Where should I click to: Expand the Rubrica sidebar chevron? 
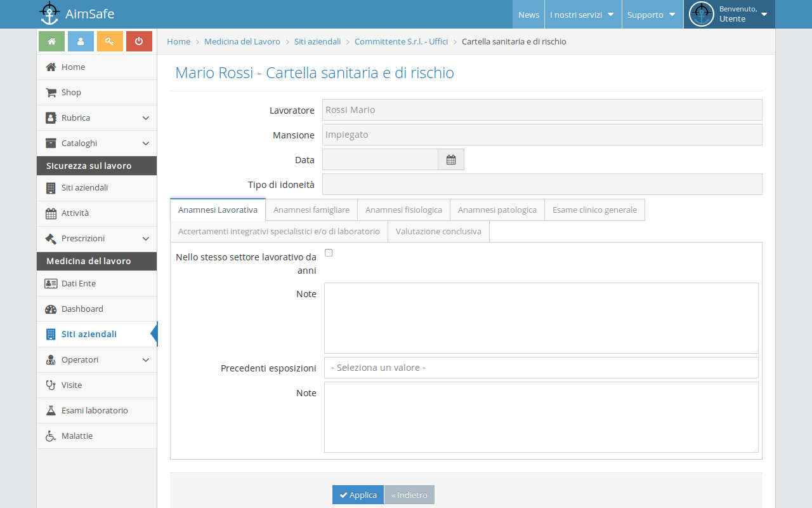point(146,118)
